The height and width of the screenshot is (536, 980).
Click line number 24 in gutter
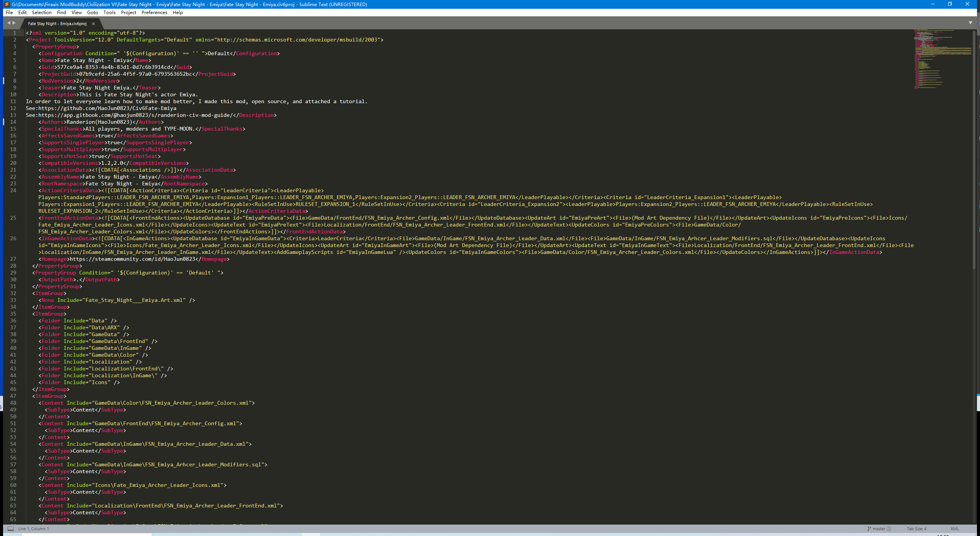pyautogui.click(x=13, y=190)
